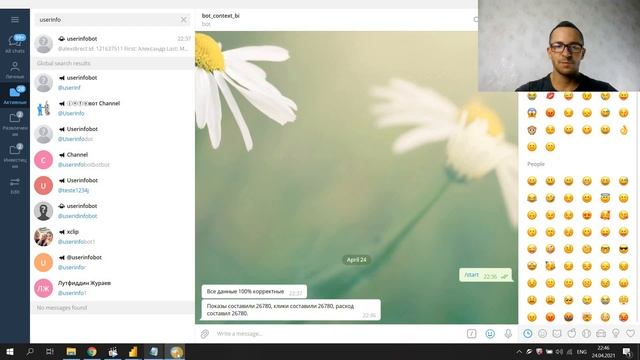
Task: Switch to the All chats folder
Action: point(15,44)
